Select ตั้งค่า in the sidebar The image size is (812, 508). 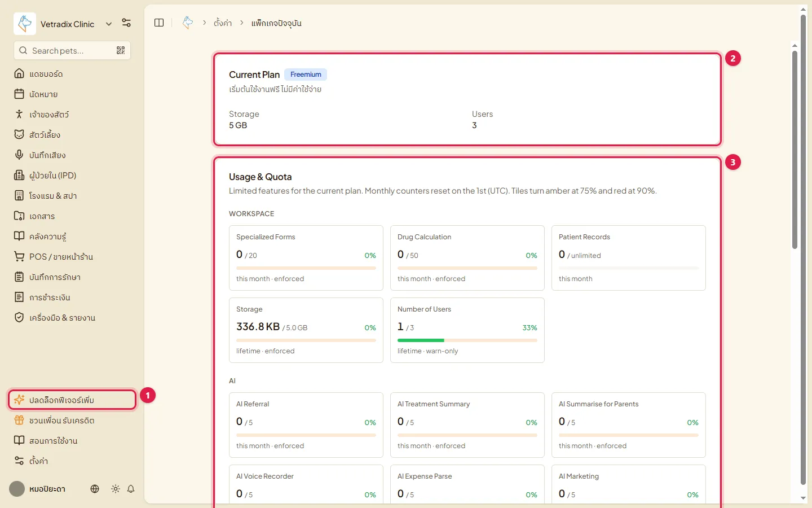point(73,461)
